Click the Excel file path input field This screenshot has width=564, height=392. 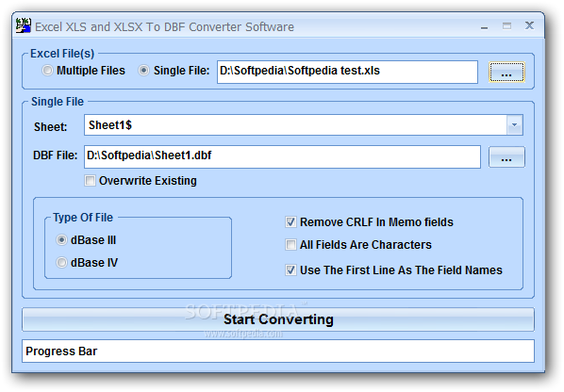pyautogui.click(x=347, y=72)
